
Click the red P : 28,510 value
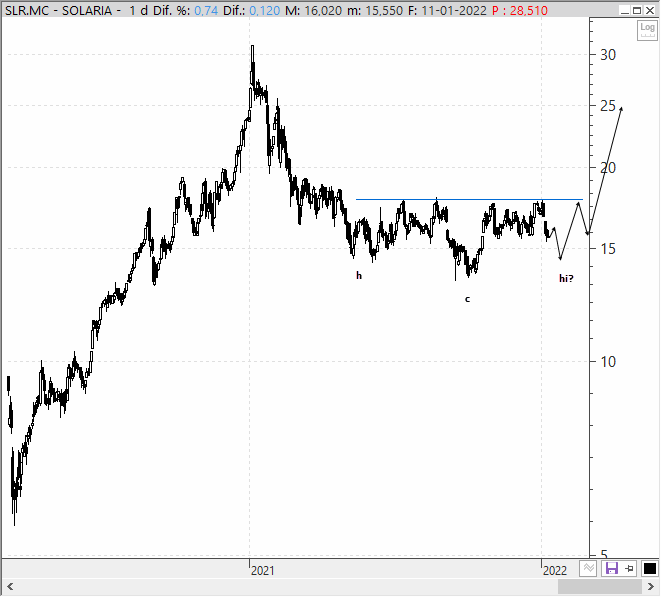click(x=520, y=10)
